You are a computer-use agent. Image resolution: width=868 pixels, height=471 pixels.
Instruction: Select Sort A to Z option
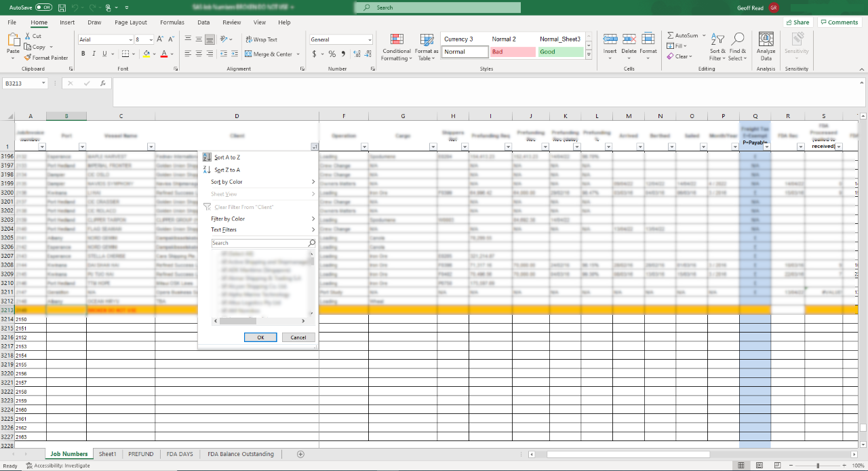227,157
